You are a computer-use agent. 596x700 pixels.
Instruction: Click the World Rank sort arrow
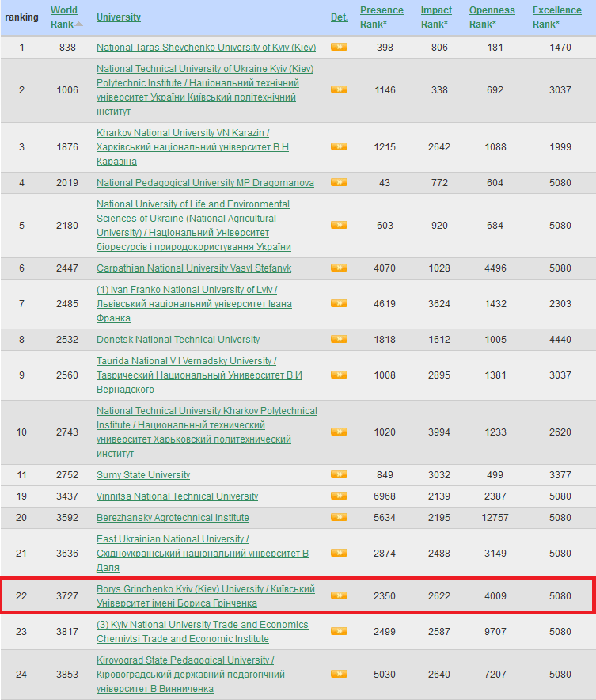tap(79, 24)
